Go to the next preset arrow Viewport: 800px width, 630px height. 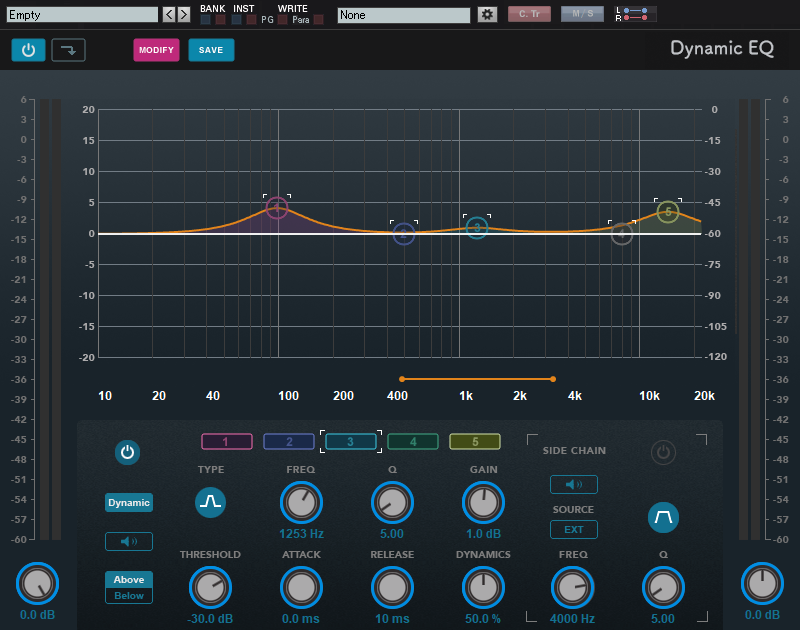(x=184, y=15)
